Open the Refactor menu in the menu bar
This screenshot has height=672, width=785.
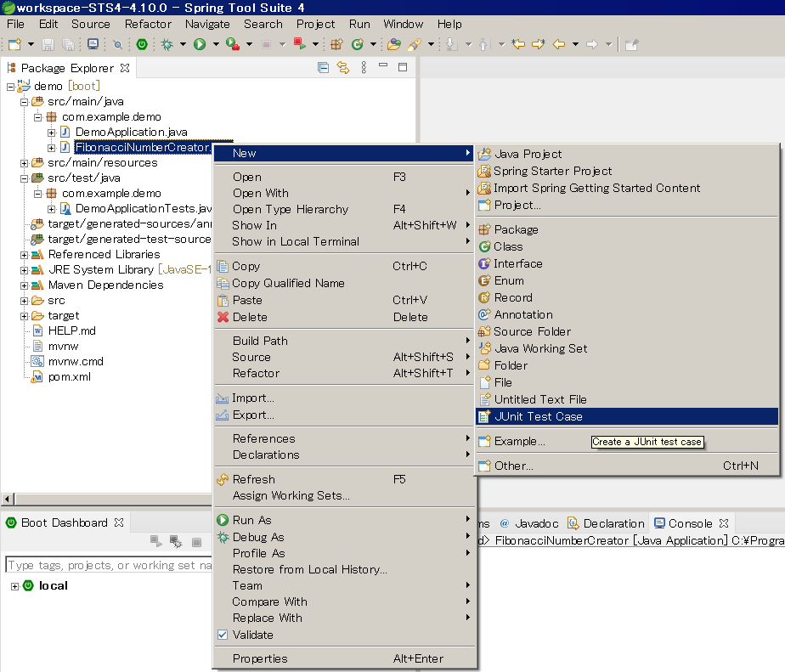pyautogui.click(x=147, y=24)
